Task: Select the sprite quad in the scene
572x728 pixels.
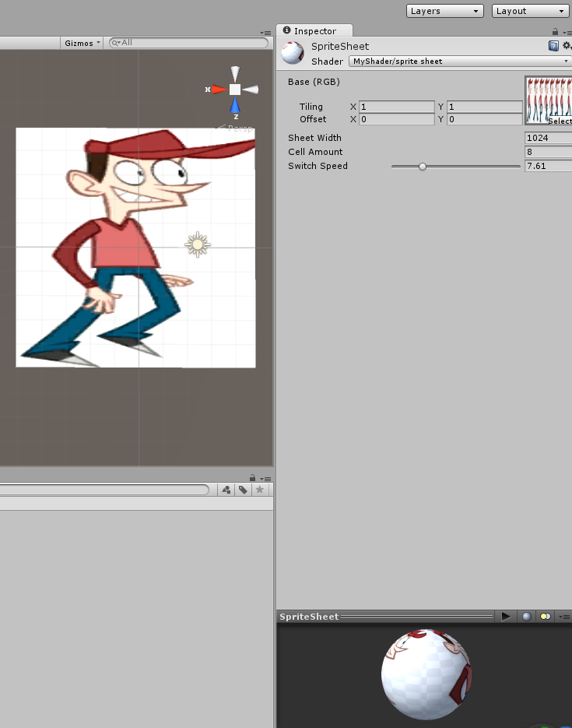Action: click(x=135, y=248)
